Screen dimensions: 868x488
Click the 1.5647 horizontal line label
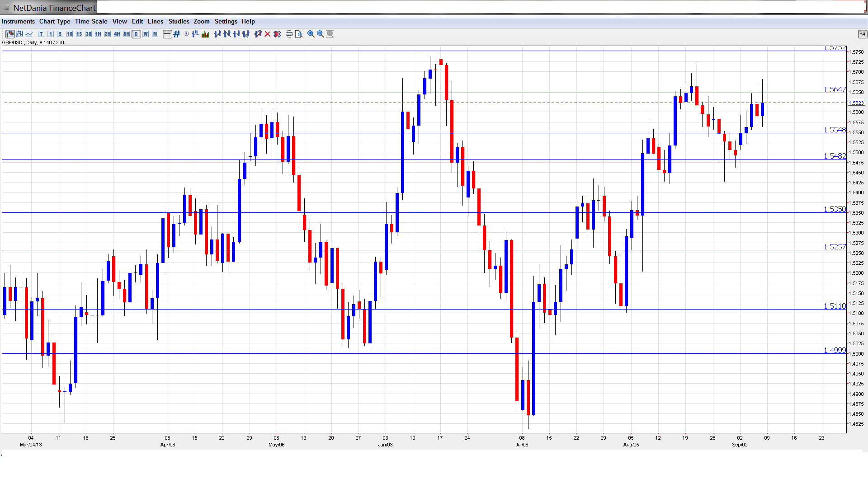[x=834, y=89]
